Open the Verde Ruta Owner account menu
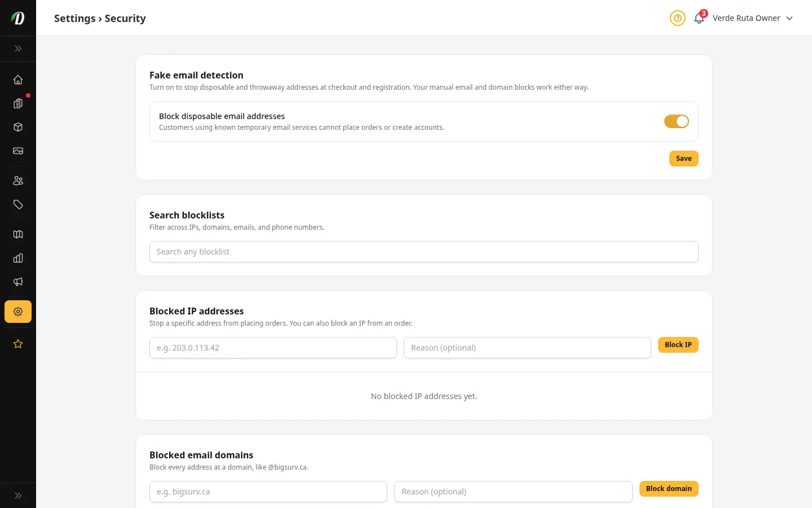Image resolution: width=812 pixels, height=508 pixels. click(753, 18)
